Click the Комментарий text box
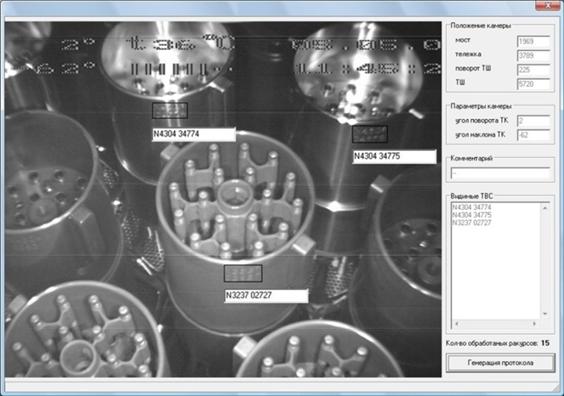 tap(500, 174)
